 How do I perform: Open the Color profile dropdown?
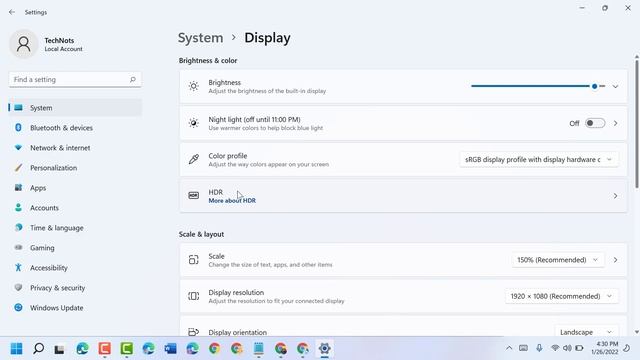pyautogui.click(x=539, y=160)
